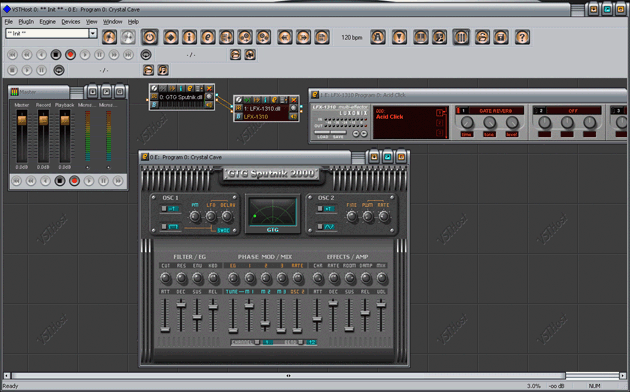Toggle LFX-1310 effect slot 1 power light
Image resolution: width=630 pixels, height=392 pixels.
pyautogui.click(x=458, y=110)
